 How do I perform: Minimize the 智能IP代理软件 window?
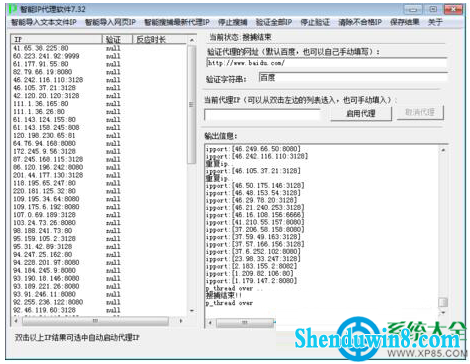coord(413,9)
